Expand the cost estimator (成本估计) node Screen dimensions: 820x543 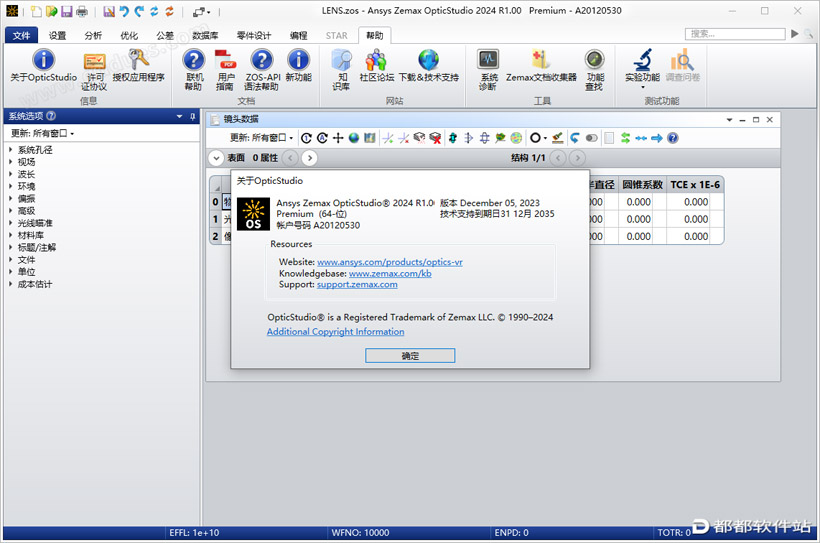click(10, 284)
